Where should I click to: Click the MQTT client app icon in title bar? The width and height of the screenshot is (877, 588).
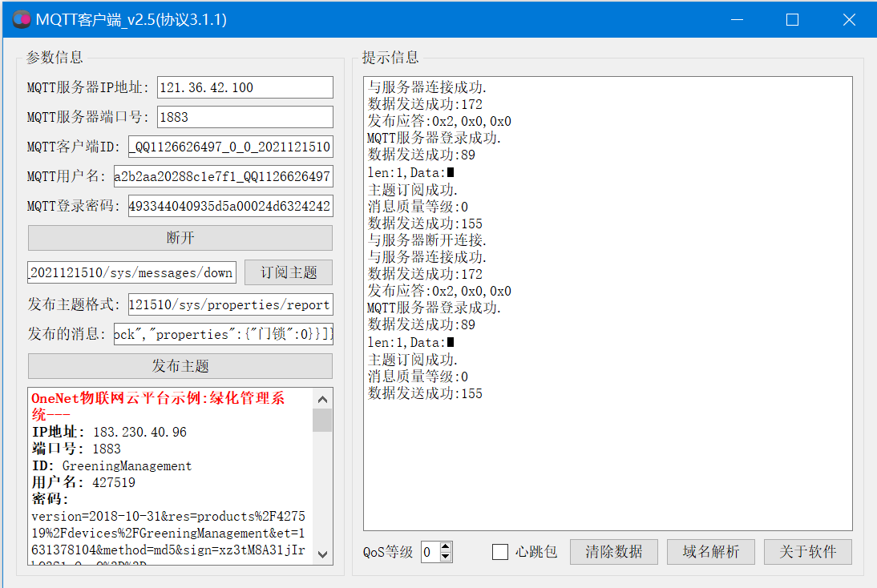[22, 19]
